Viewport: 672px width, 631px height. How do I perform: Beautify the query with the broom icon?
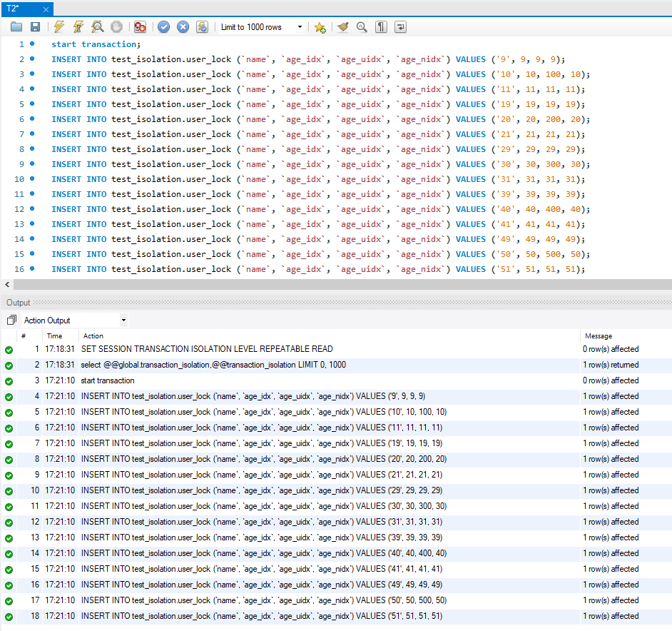pyautogui.click(x=342, y=27)
